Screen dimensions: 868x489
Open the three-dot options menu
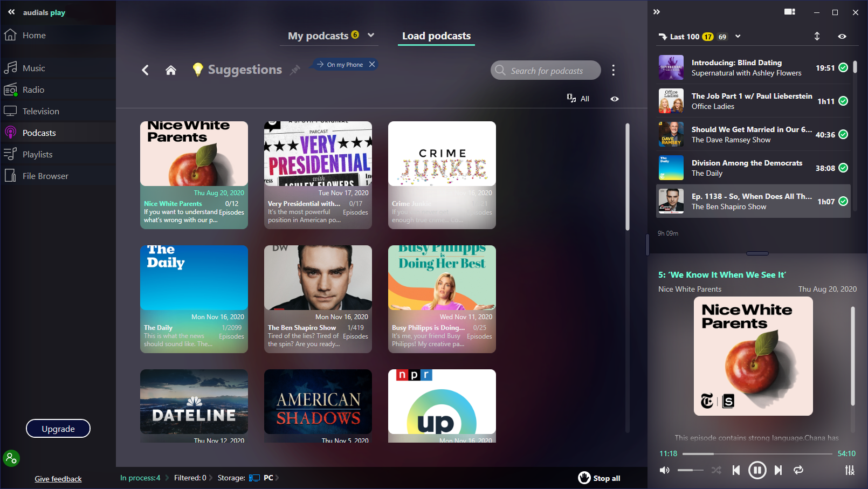coord(613,70)
